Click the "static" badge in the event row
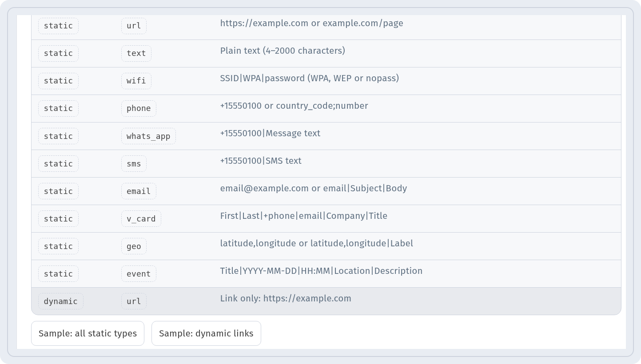Viewport: 641px width, 364px height. coord(58,274)
